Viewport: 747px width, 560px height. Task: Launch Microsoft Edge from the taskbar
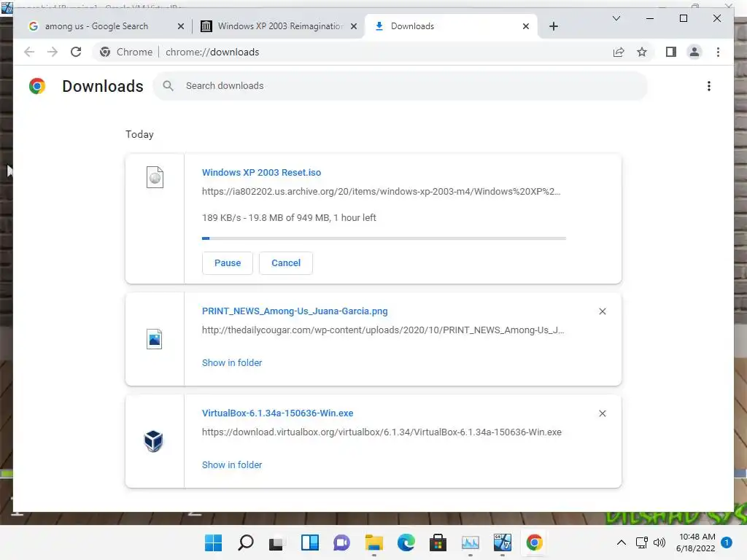(x=406, y=542)
